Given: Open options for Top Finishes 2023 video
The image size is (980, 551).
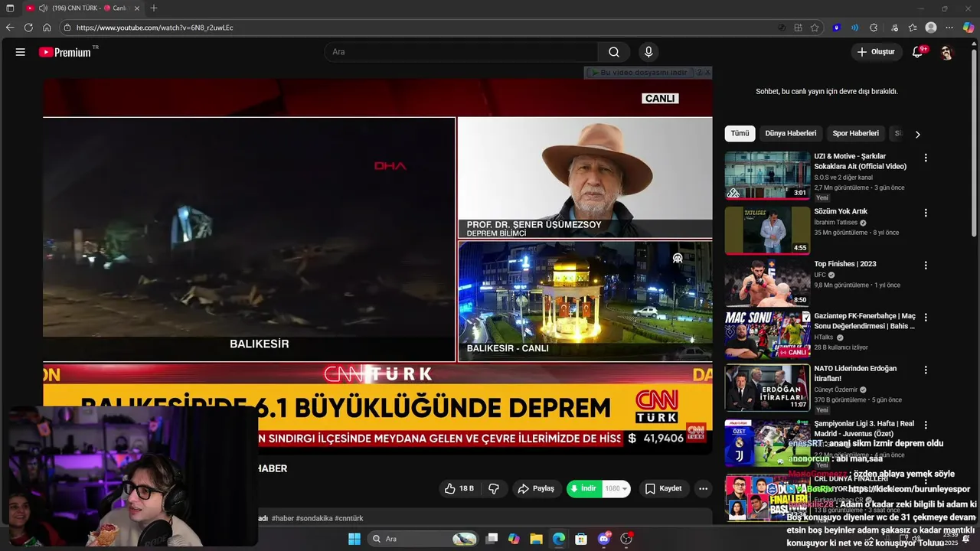Looking at the screenshot, I should (926, 266).
